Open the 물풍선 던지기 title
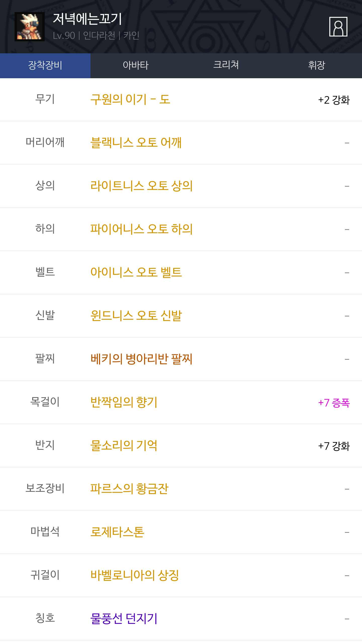 point(124,619)
